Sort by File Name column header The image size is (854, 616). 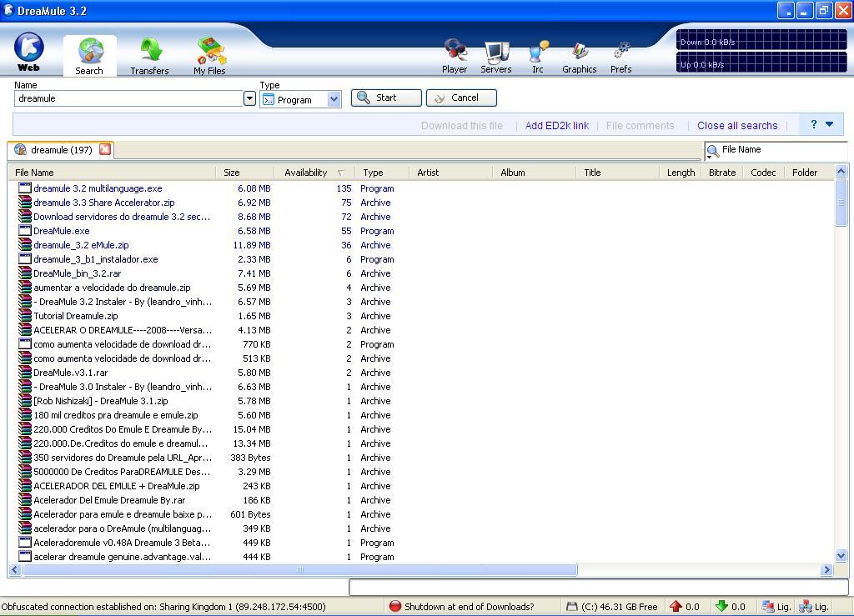point(112,173)
